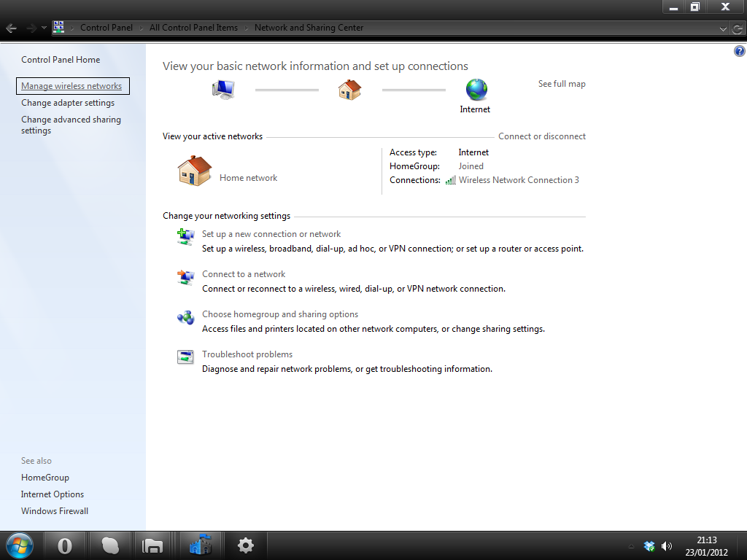747x560 pixels.
Task: Click the Troubleshoot problems icon
Action: pos(185,357)
